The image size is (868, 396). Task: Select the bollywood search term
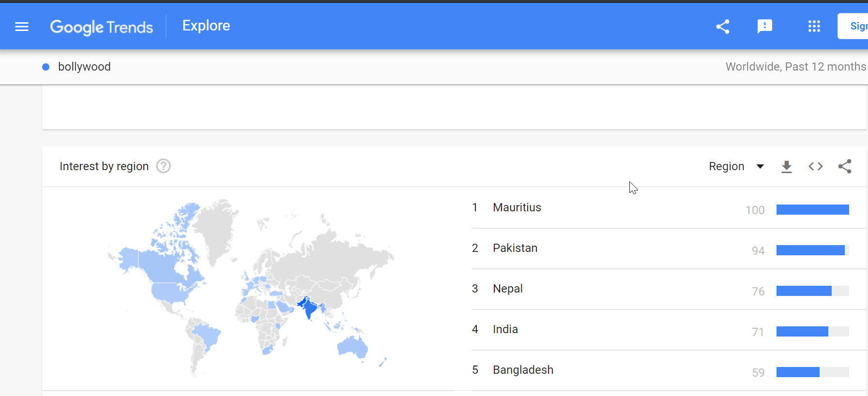[84, 67]
